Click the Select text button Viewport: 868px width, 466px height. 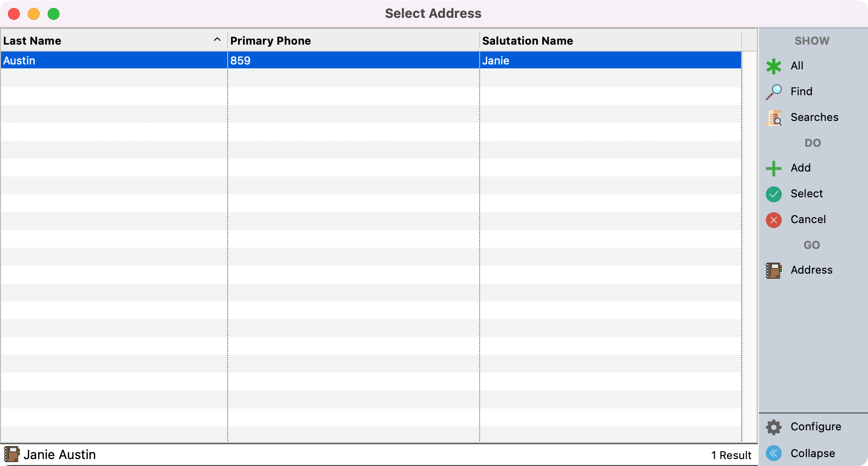pyautogui.click(x=806, y=194)
